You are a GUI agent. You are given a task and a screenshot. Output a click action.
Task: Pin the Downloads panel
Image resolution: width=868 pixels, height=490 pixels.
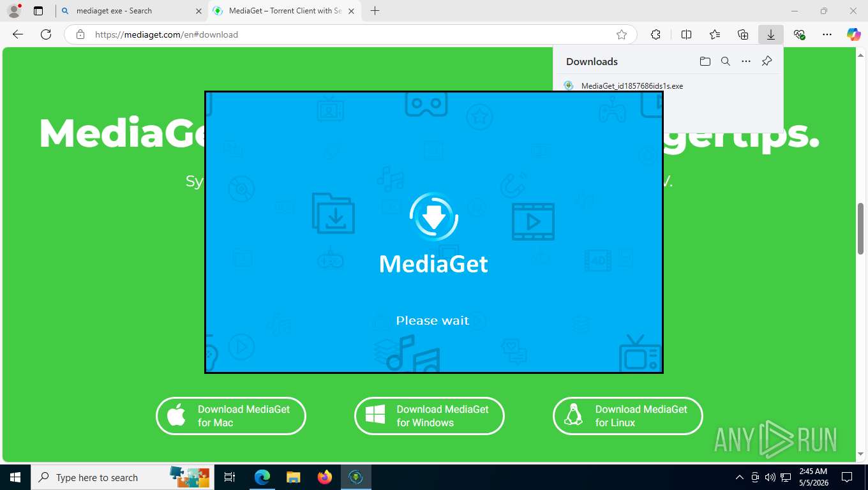[x=767, y=61]
